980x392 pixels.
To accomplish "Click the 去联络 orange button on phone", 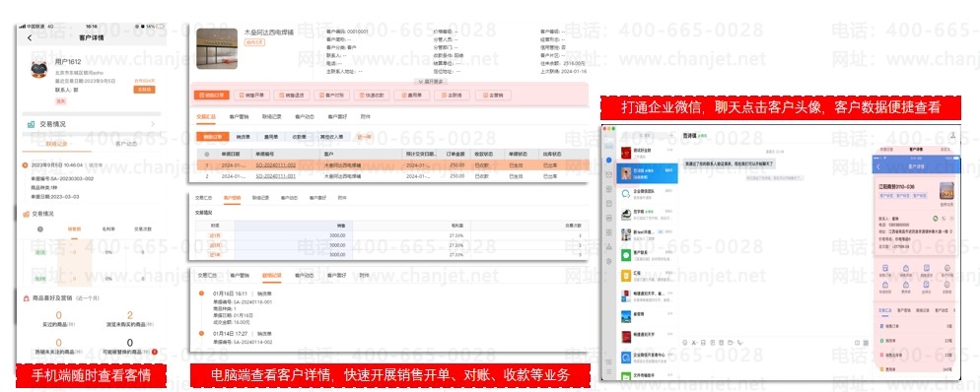I will [144, 90].
